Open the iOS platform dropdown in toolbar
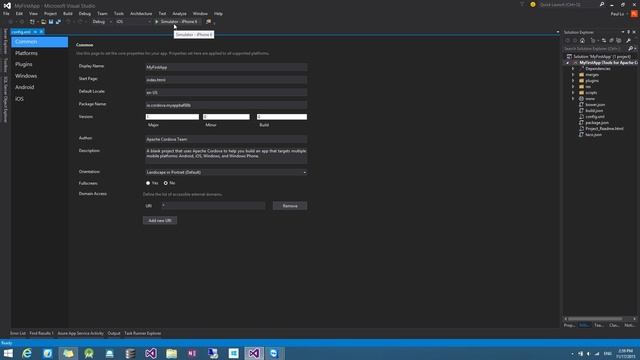Screen dimensions: 640x360 pos(133,22)
